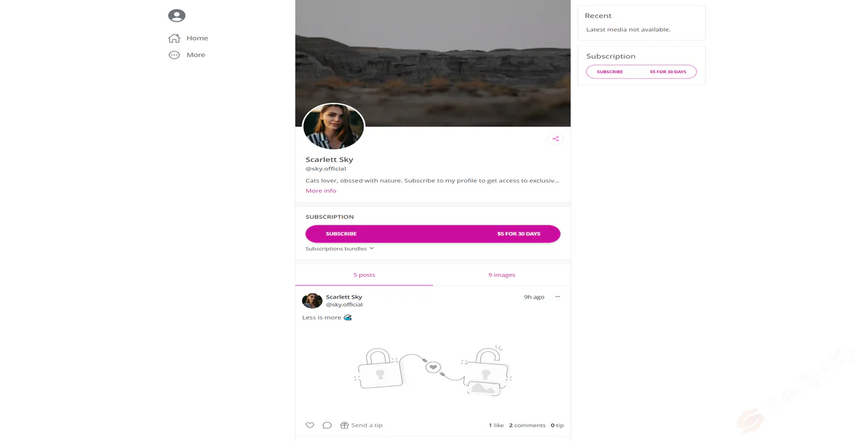The height and width of the screenshot is (441, 868).
Task: Switch to the 9 images tab
Action: click(501, 275)
